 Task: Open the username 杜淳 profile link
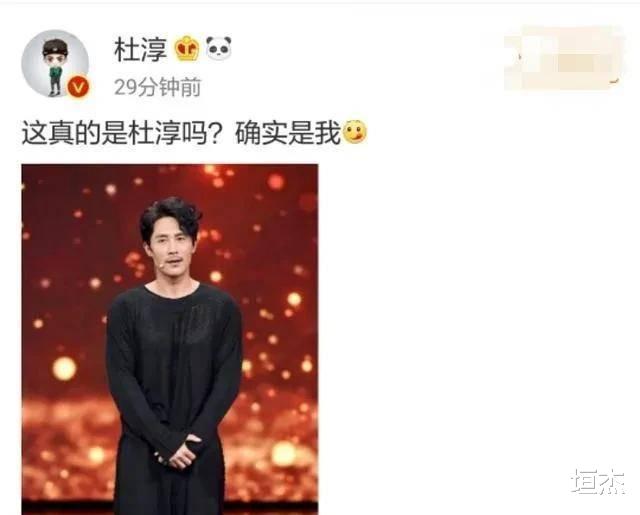click(x=140, y=49)
